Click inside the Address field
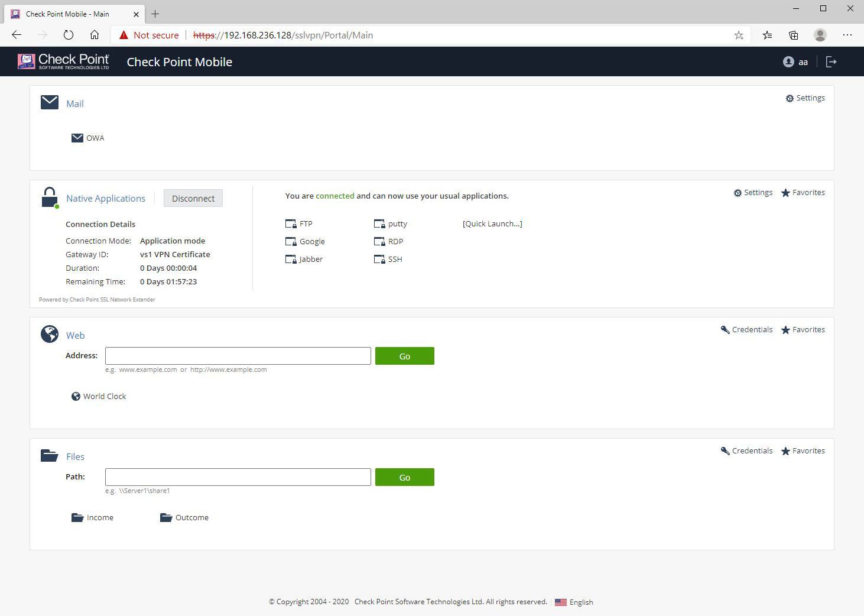This screenshot has height=616, width=864. click(x=238, y=355)
